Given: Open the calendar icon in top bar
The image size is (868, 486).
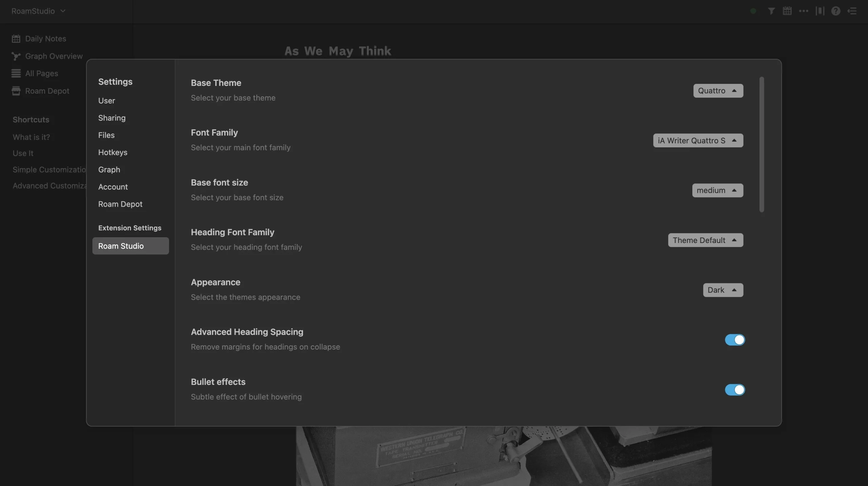Looking at the screenshot, I should click(787, 11).
